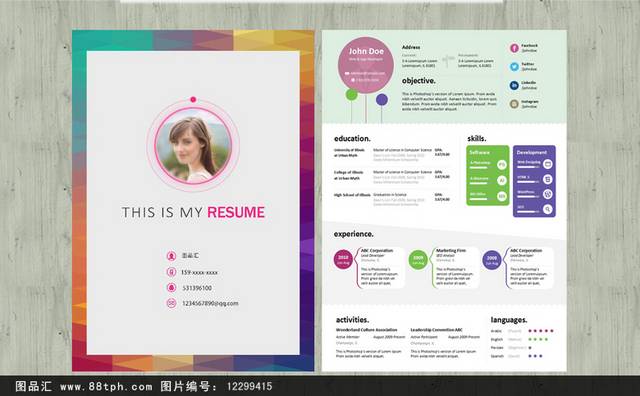Screen dimensions: 640x396
Task: Click the Wonderland Culture Association activity title
Action: coord(367,329)
